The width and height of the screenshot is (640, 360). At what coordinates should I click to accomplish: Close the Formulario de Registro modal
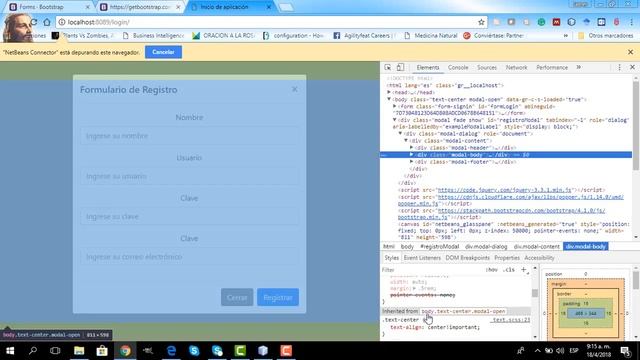[x=295, y=89]
